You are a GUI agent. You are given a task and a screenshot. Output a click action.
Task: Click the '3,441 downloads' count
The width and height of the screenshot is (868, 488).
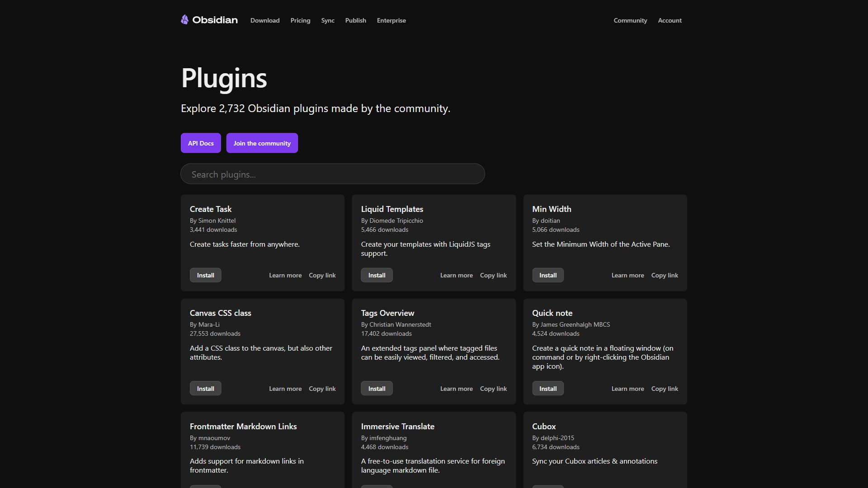point(213,230)
